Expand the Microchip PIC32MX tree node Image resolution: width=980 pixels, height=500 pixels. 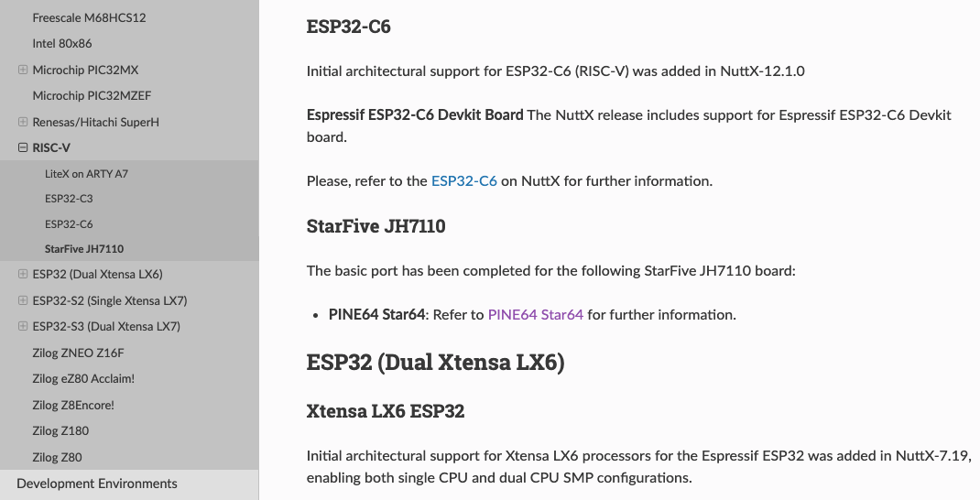click(x=23, y=70)
